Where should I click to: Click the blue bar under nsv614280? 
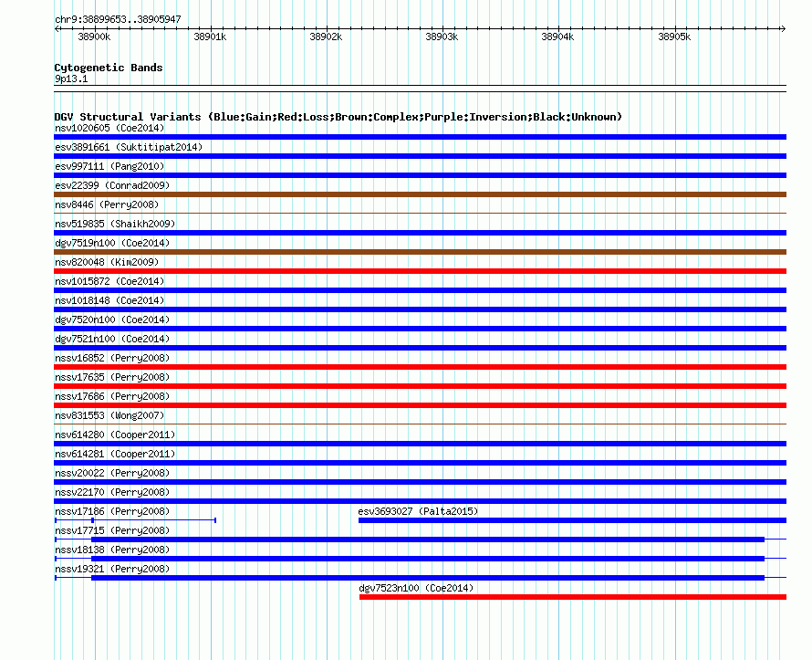pyautogui.click(x=420, y=444)
